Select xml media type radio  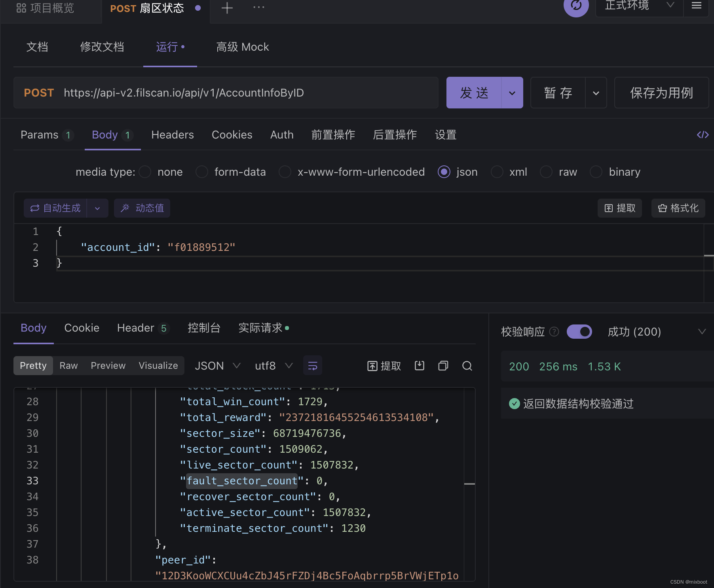click(x=497, y=172)
